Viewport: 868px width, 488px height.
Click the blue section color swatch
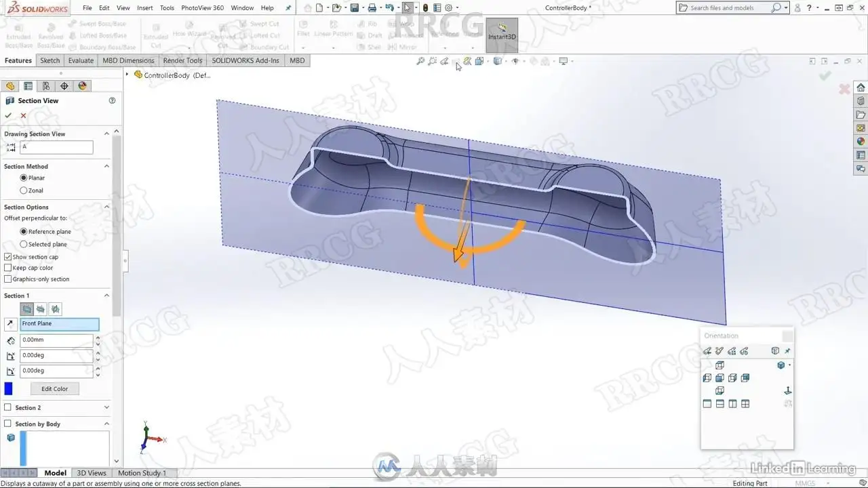click(x=8, y=389)
